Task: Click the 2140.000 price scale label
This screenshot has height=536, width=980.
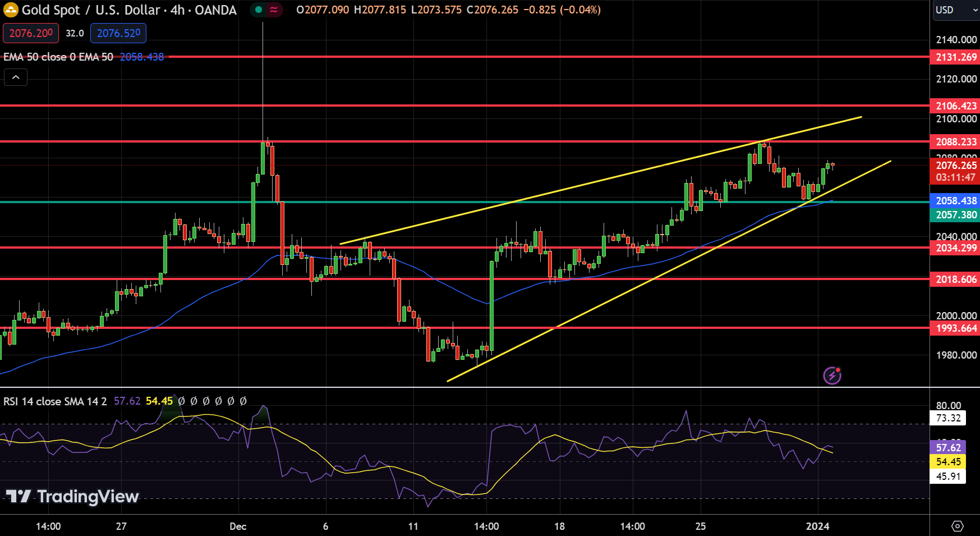Action: click(x=956, y=39)
